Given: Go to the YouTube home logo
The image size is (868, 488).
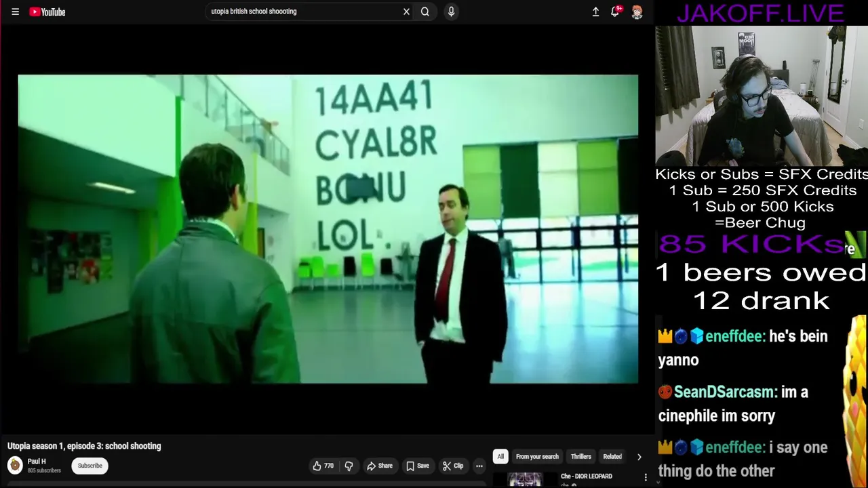Looking at the screenshot, I should tap(47, 12).
